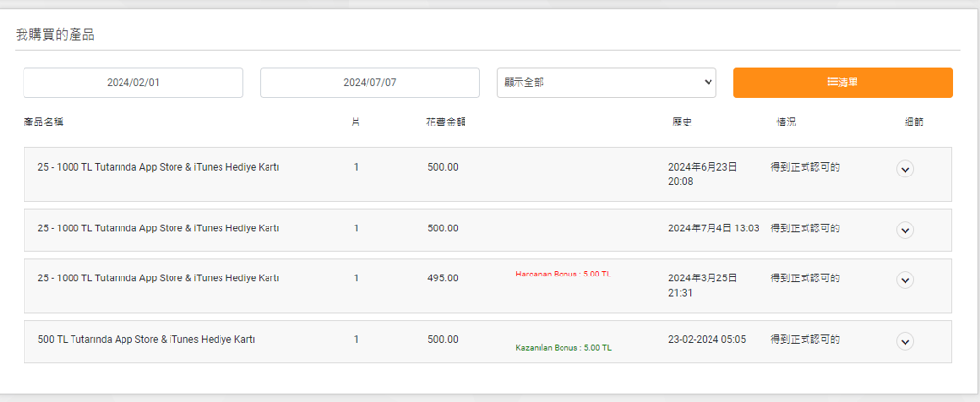Expand details of 23-02-2024 05:05 order
The height and width of the screenshot is (402, 980).
905,341
